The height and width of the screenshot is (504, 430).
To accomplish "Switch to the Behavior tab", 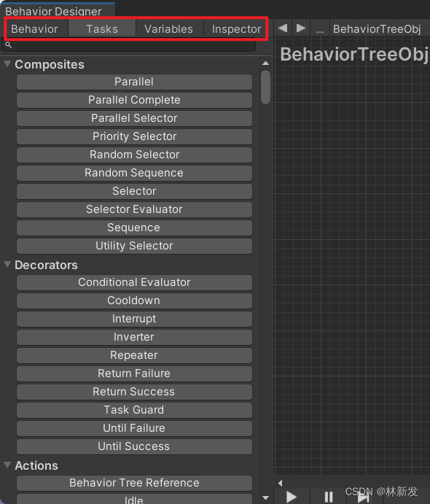I will 35,29.
